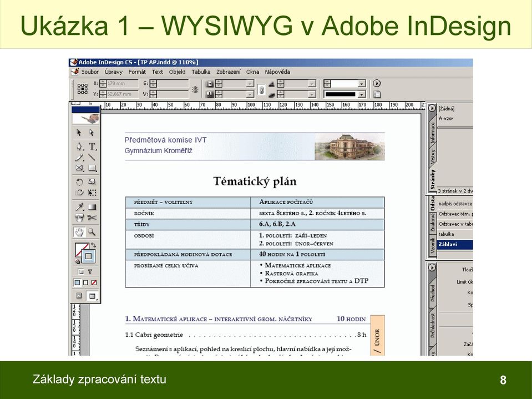Toggle formatting affects container button

tap(81, 271)
